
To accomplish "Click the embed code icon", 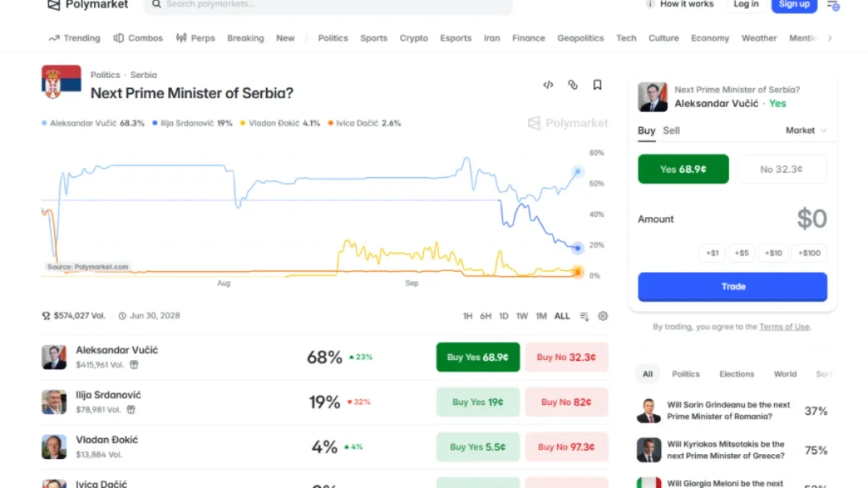I will point(548,85).
